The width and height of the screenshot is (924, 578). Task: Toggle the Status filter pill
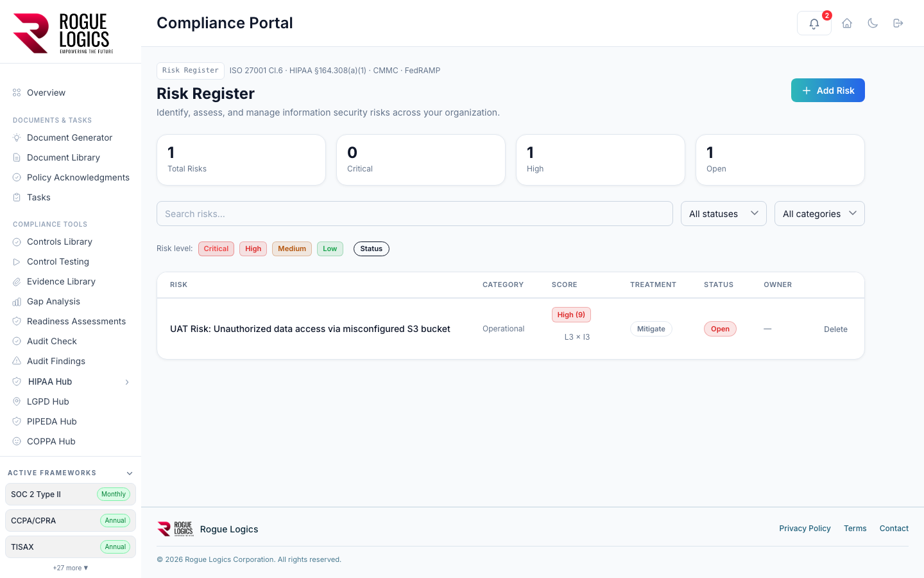tap(372, 249)
